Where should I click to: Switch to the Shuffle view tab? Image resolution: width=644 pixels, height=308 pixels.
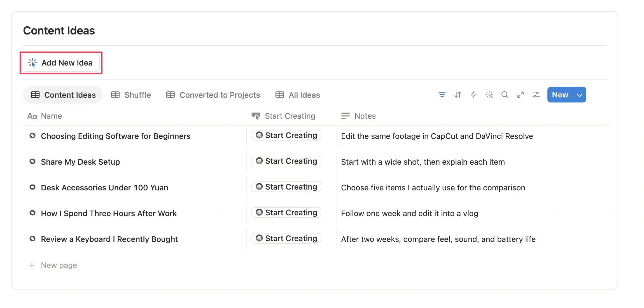pyautogui.click(x=131, y=95)
